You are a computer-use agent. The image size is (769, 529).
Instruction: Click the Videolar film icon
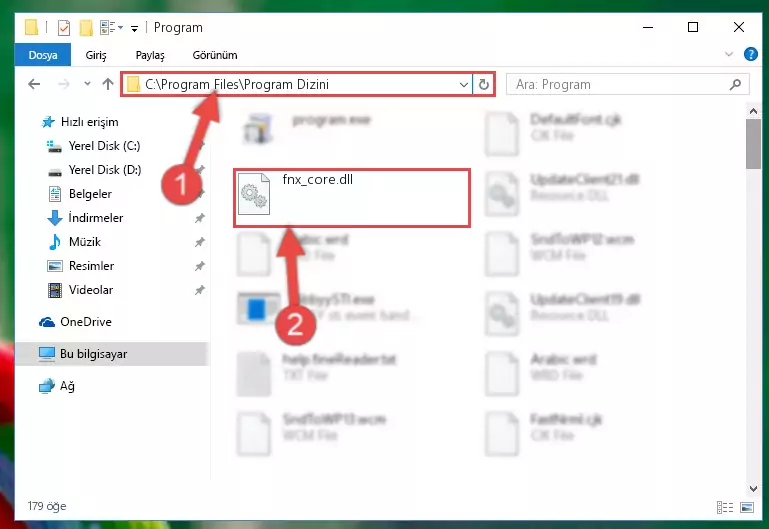pyautogui.click(x=54, y=290)
